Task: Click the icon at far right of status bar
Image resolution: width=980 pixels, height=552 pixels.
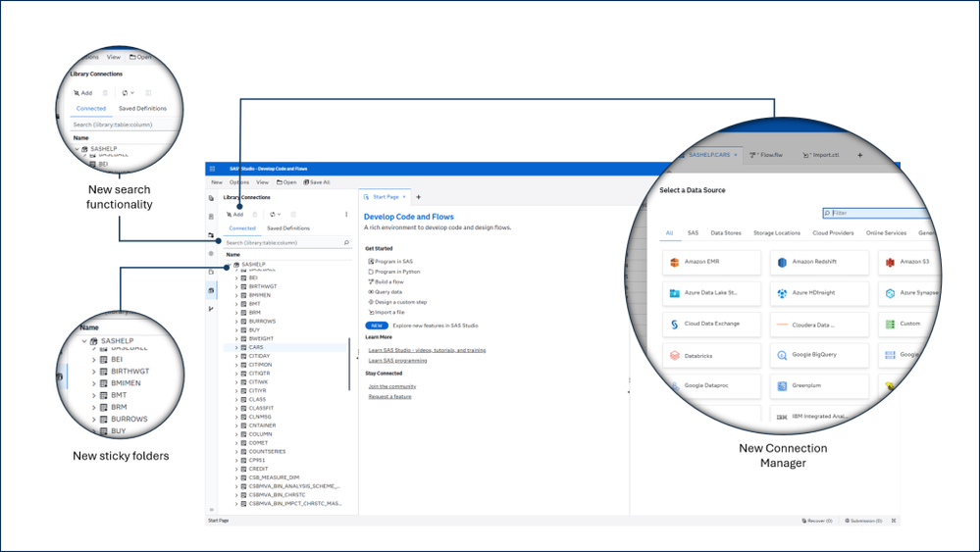Action: 894,521
